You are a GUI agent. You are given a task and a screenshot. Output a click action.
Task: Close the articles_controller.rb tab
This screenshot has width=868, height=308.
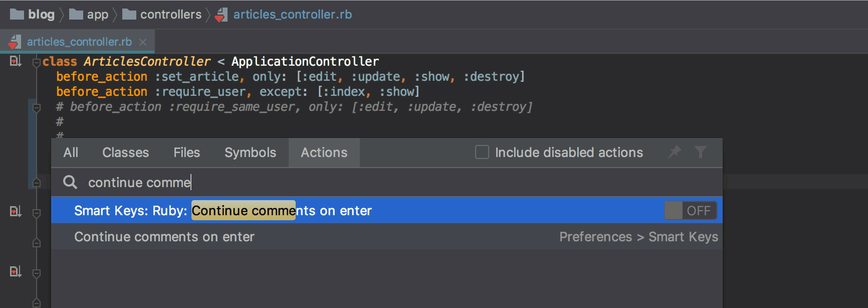pyautogui.click(x=143, y=42)
